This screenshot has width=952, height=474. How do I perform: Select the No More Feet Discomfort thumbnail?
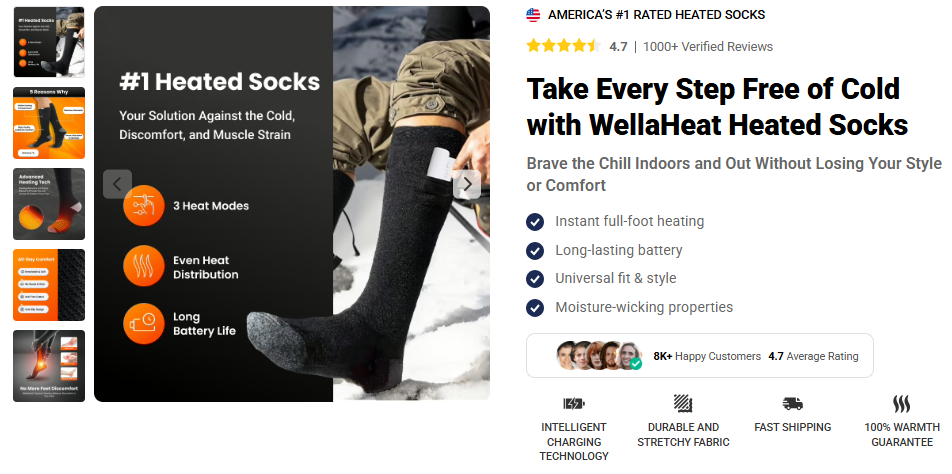coord(49,366)
